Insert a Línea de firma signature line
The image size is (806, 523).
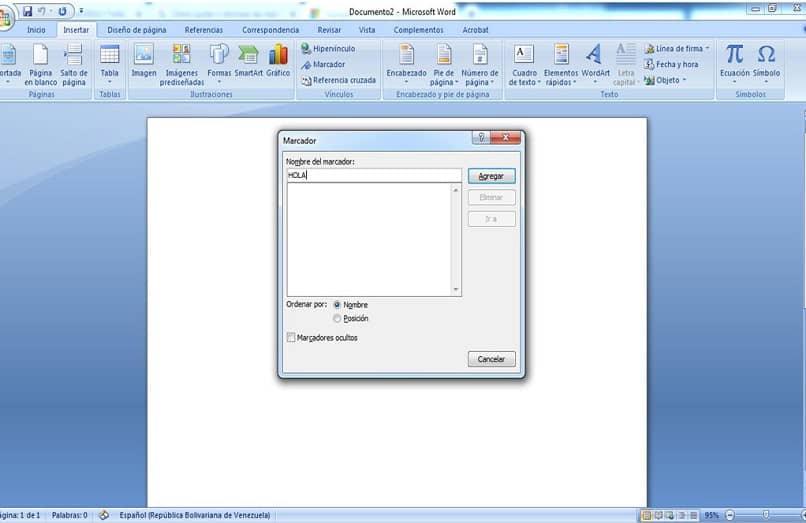(676, 48)
